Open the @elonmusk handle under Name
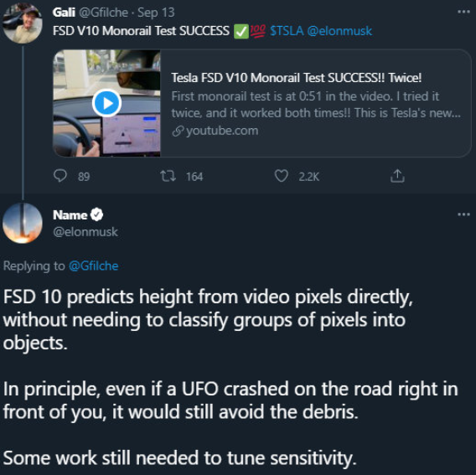This screenshot has height=475, width=476. click(x=85, y=232)
